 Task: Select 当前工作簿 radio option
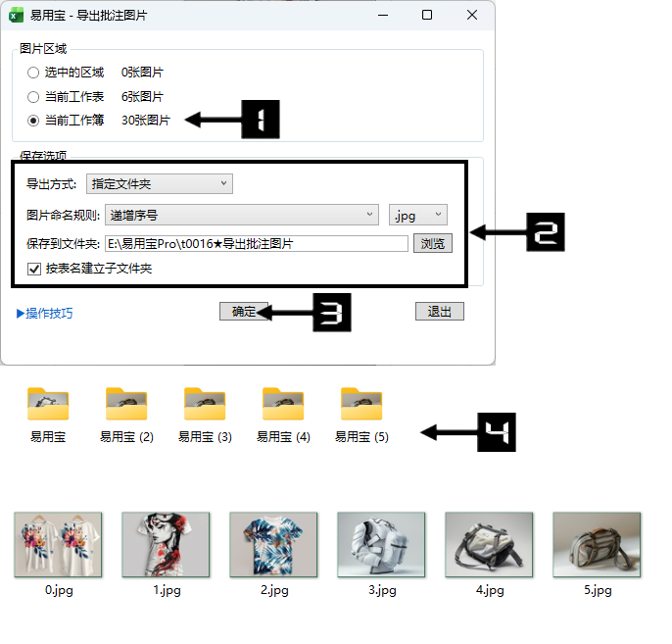(33, 121)
